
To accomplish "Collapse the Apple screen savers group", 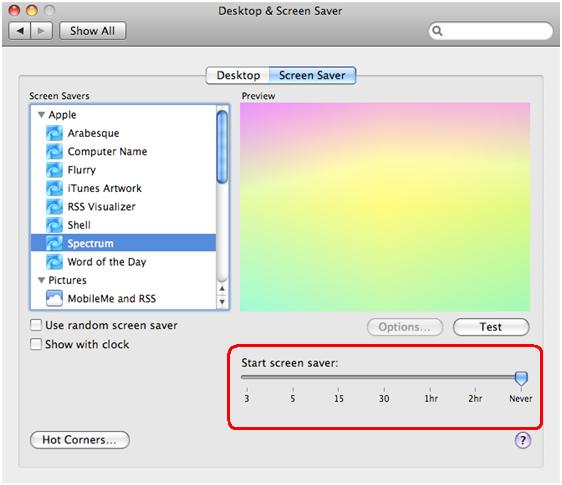I will point(42,115).
